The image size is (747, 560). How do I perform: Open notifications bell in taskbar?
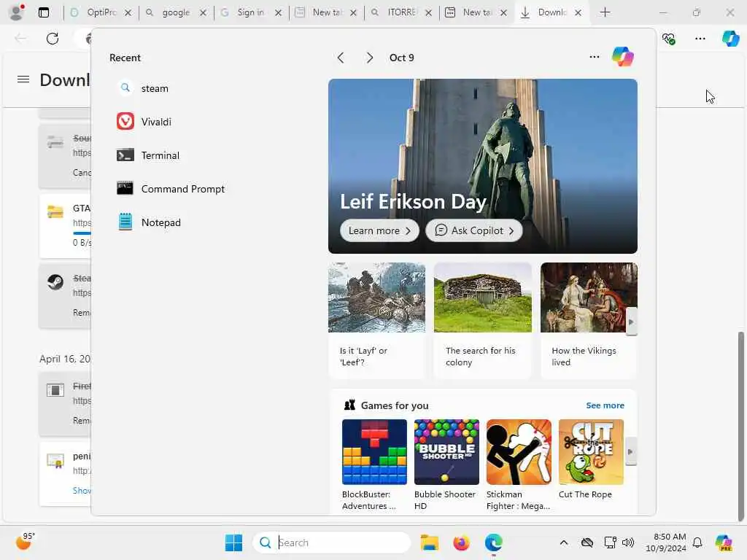click(x=697, y=542)
